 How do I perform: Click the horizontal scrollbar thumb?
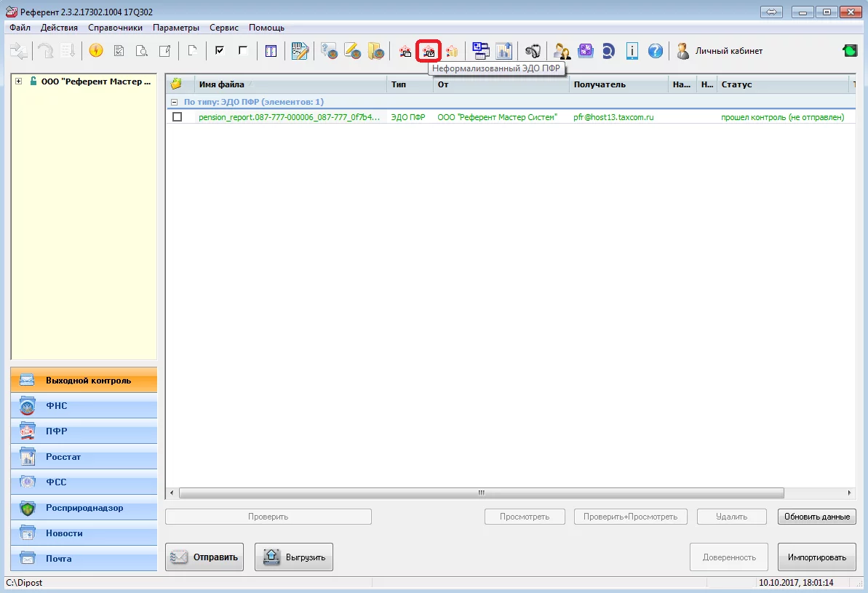[x=482, y=493]
